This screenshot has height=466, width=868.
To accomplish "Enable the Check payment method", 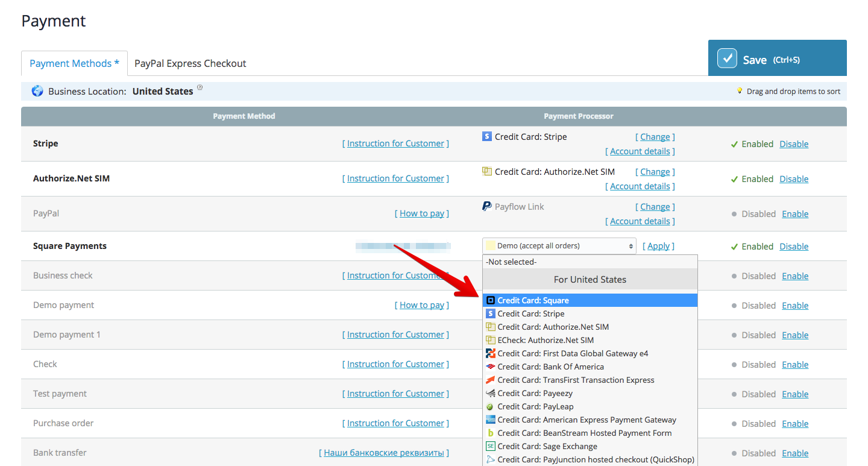I will coord(795,365).
